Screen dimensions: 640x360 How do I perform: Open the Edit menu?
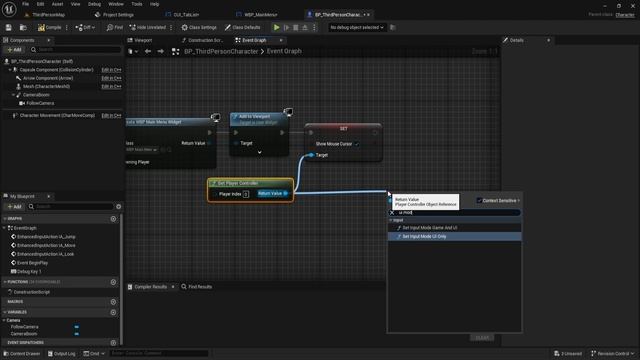pyautogui.click(x=40, y=4)
